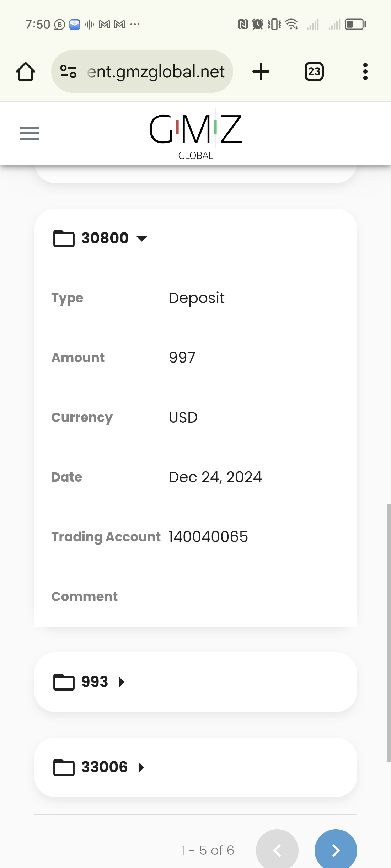
Task: Select trading account number 140040065
Action: (208, 537)
